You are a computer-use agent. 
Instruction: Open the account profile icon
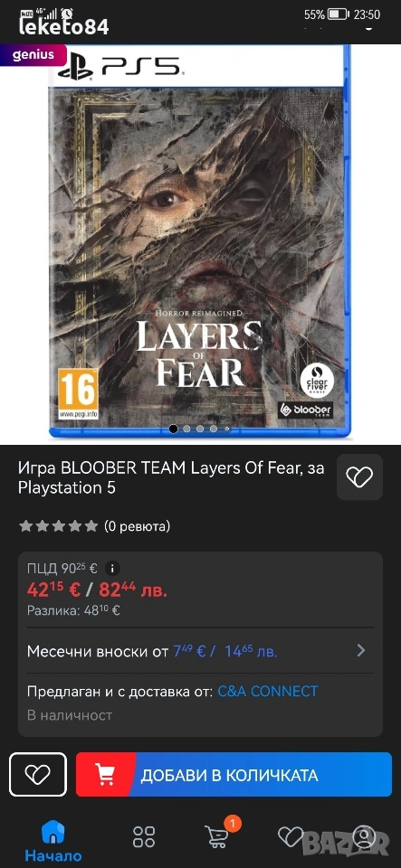(365, 836)
